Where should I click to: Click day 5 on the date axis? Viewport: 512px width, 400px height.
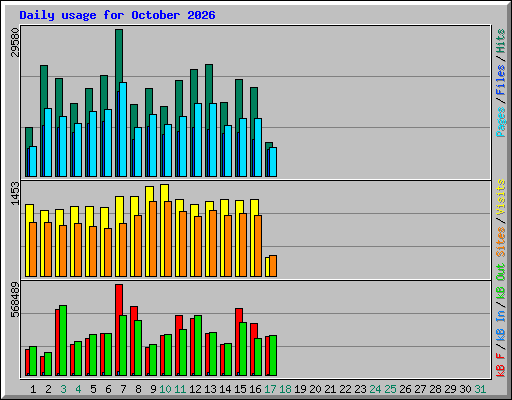point(93,389)
